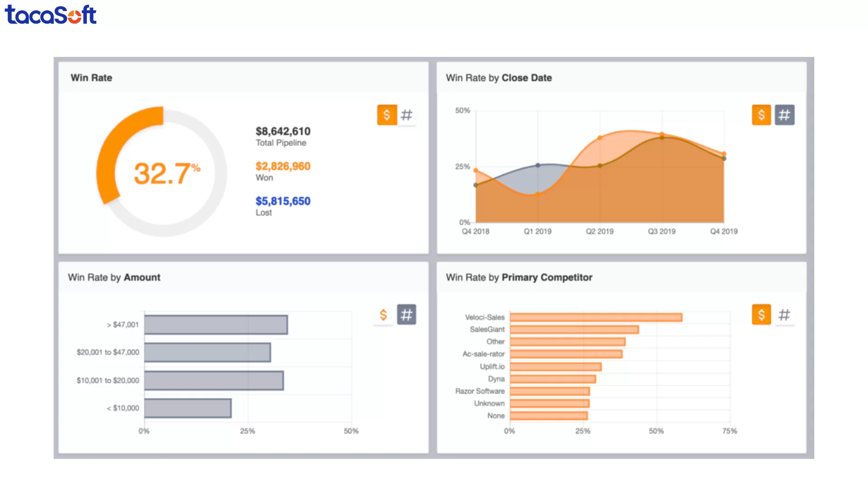
Task: Click the number (#) icon on Win Rate panel
Action: pos(406,115)
